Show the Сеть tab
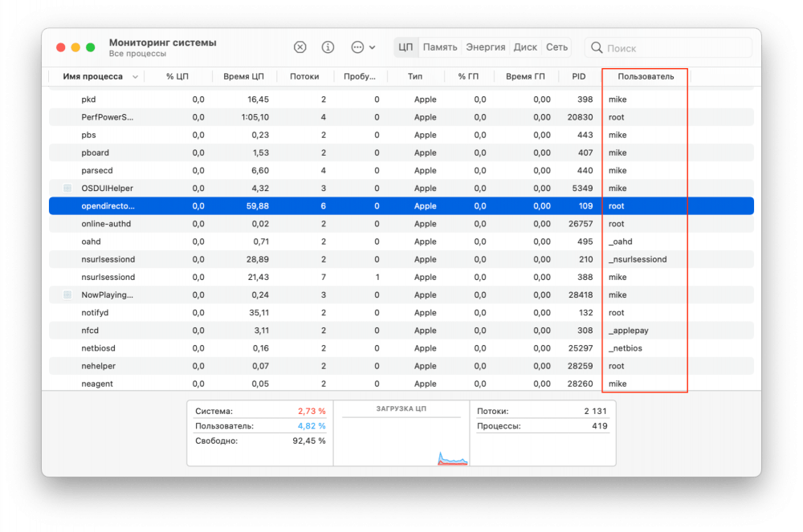The width and height of the screenshot is (803, 532). pos(556,47)
